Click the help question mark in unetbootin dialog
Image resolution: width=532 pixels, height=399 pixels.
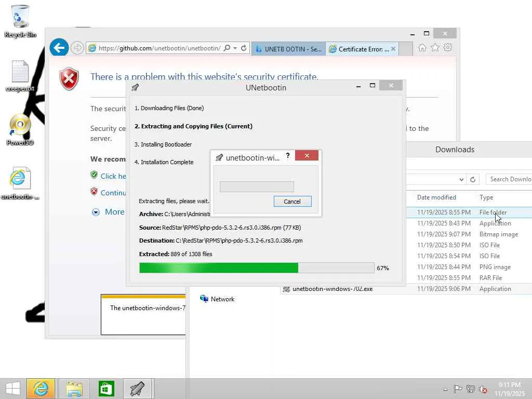tap(288, 155)
